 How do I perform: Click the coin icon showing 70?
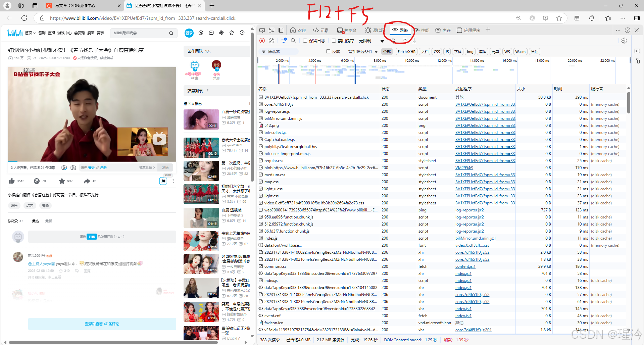(37, 181)
